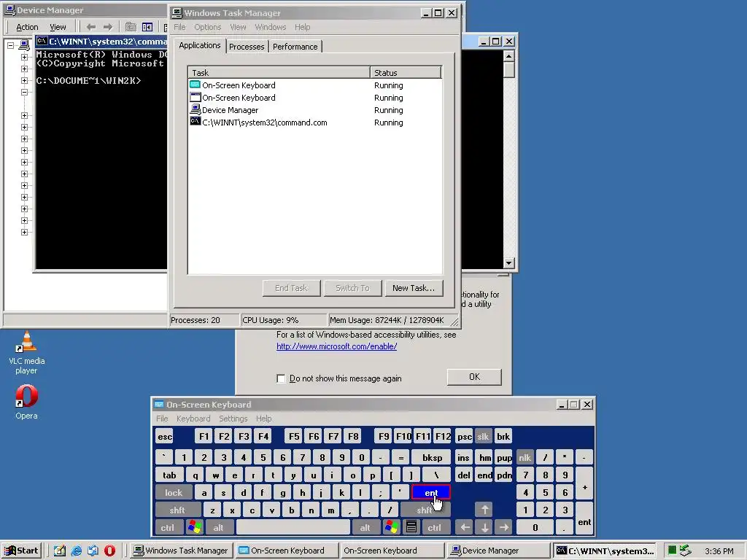Toggle the right alt key on keyboard
This screenshot has height=560, width=747.
tap(365, 527)
